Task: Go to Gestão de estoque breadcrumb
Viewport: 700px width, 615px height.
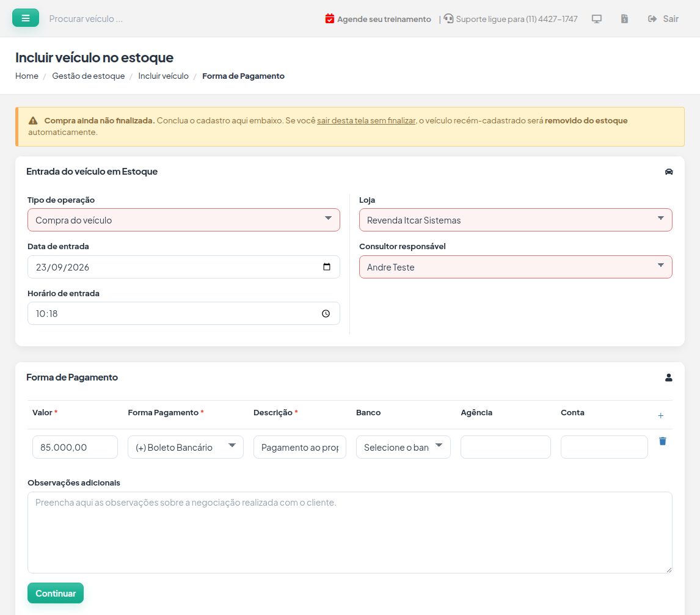Action: (x=89, y=76)
